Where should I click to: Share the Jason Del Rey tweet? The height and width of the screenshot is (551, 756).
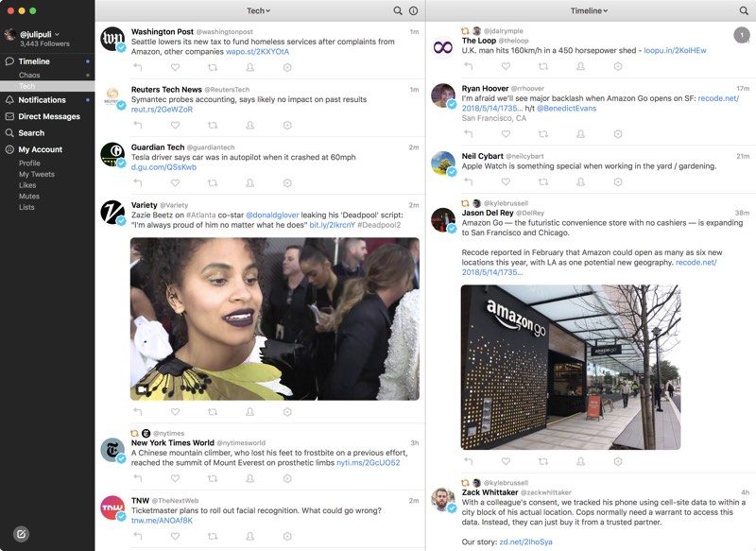coord(580,461)
